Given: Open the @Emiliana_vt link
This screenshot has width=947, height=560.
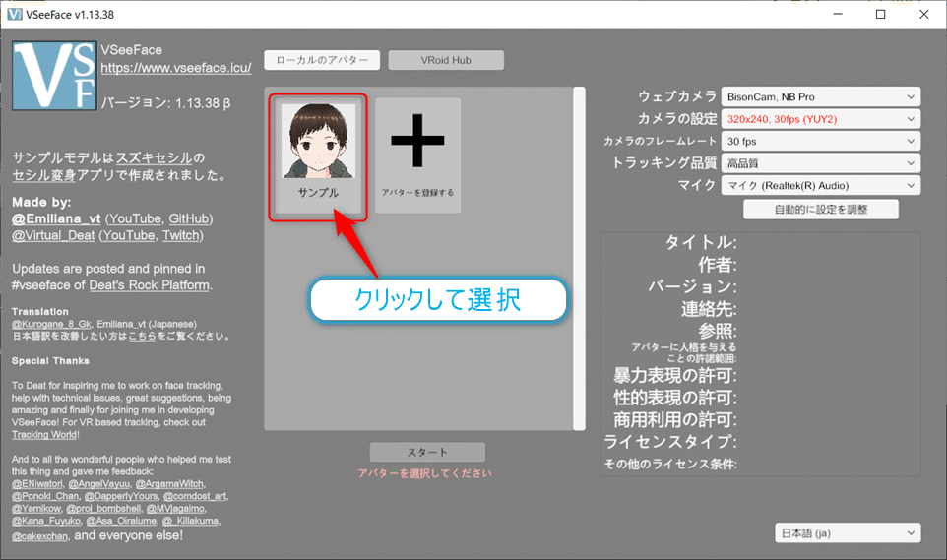Looking at the screenshot, I should pos(56,218).
